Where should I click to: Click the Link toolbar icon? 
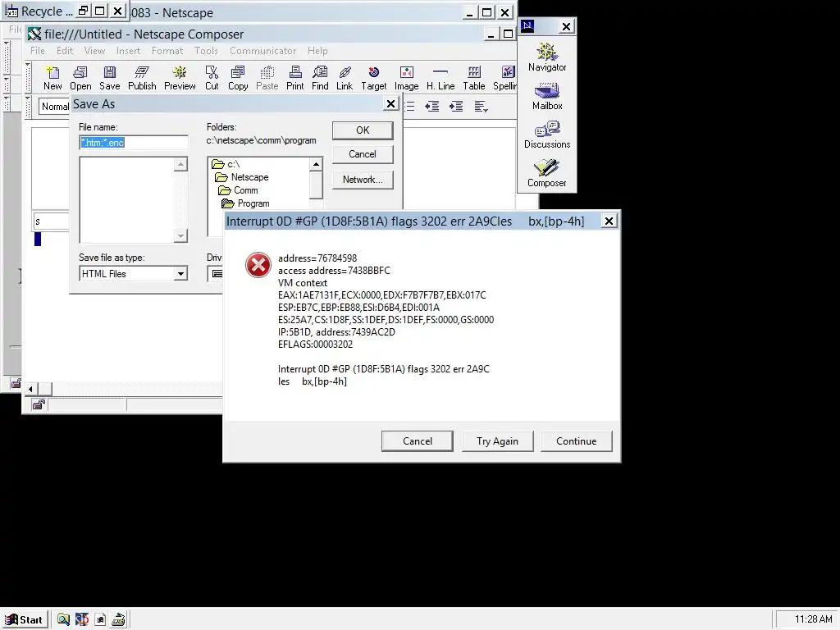345,78
